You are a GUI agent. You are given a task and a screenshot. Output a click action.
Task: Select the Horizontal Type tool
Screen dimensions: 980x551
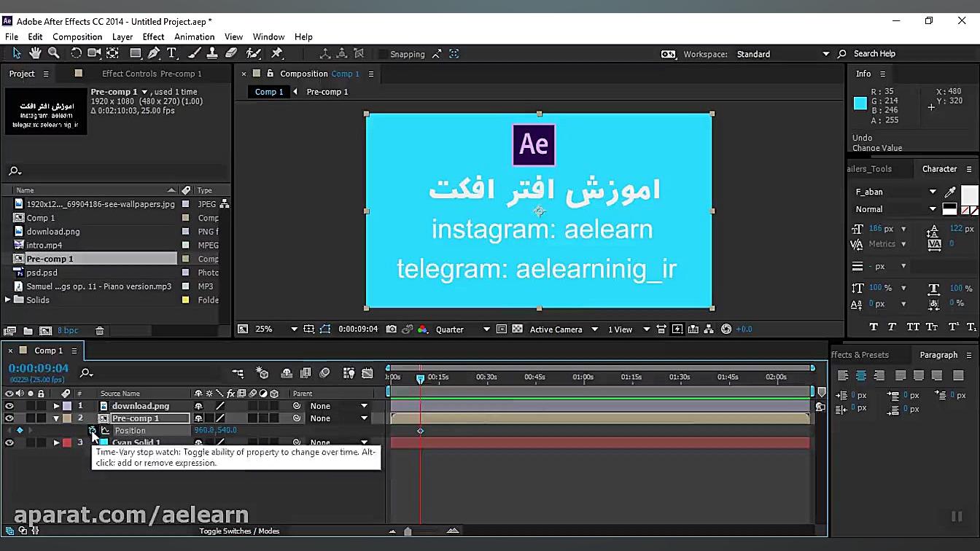pos(172,53)
